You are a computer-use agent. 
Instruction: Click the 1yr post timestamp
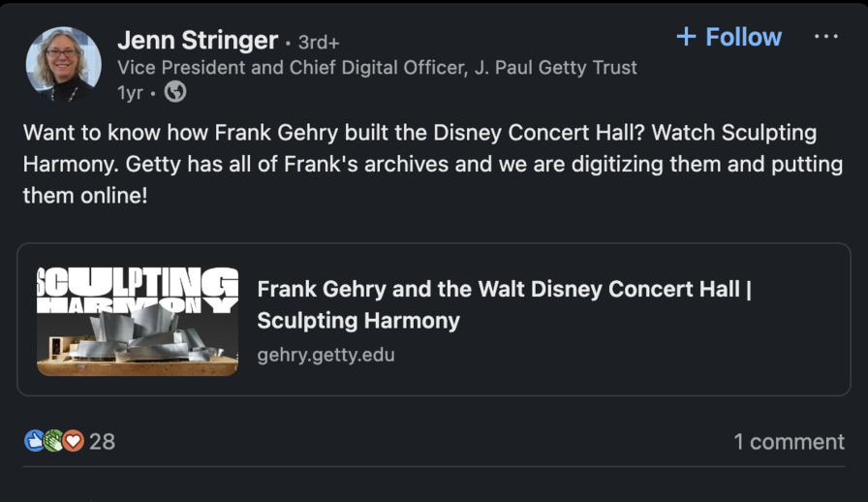(x=129, y=92)
